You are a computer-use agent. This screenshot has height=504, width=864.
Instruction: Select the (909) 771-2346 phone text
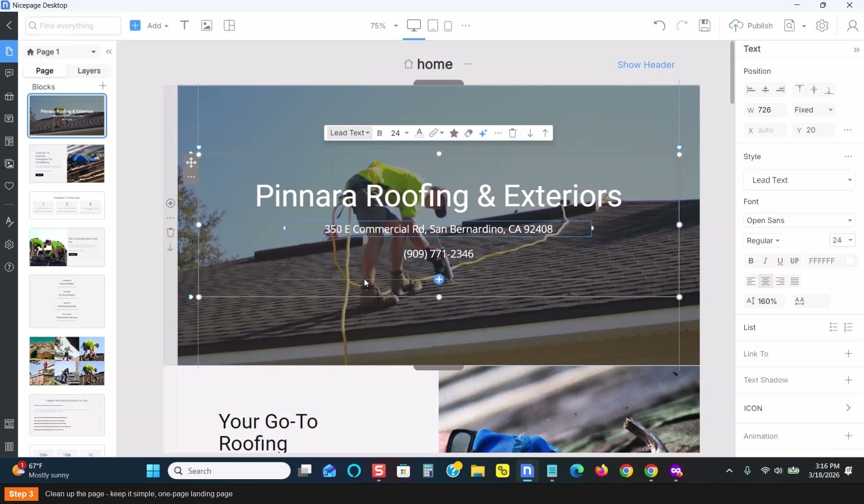click(438, 254)
